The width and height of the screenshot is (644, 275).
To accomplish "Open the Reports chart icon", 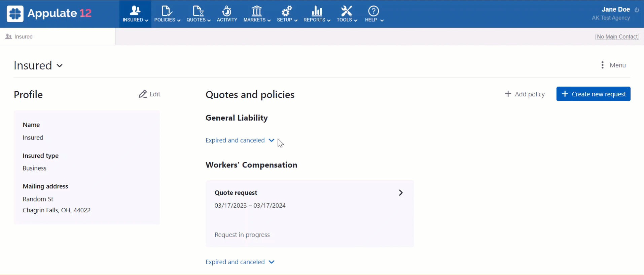I will (x=317, y=11).
